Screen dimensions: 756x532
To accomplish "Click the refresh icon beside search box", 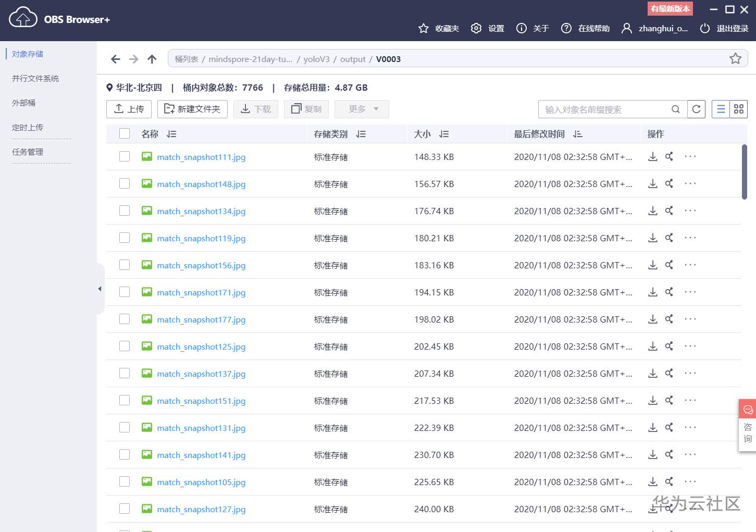I will (696, 109).
